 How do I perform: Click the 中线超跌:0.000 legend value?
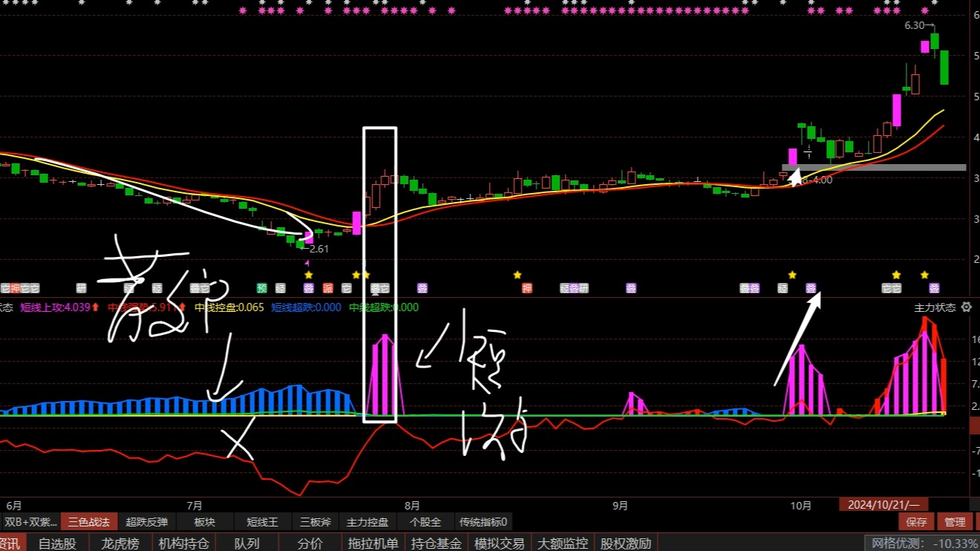tap(383, 307)
